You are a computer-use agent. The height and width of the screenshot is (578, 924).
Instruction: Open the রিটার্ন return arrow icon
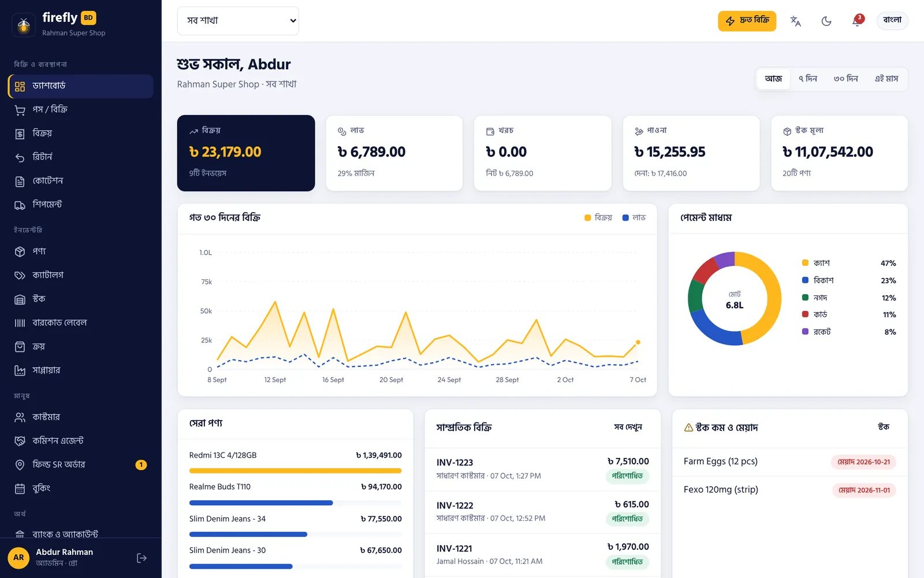click(20, 157)
